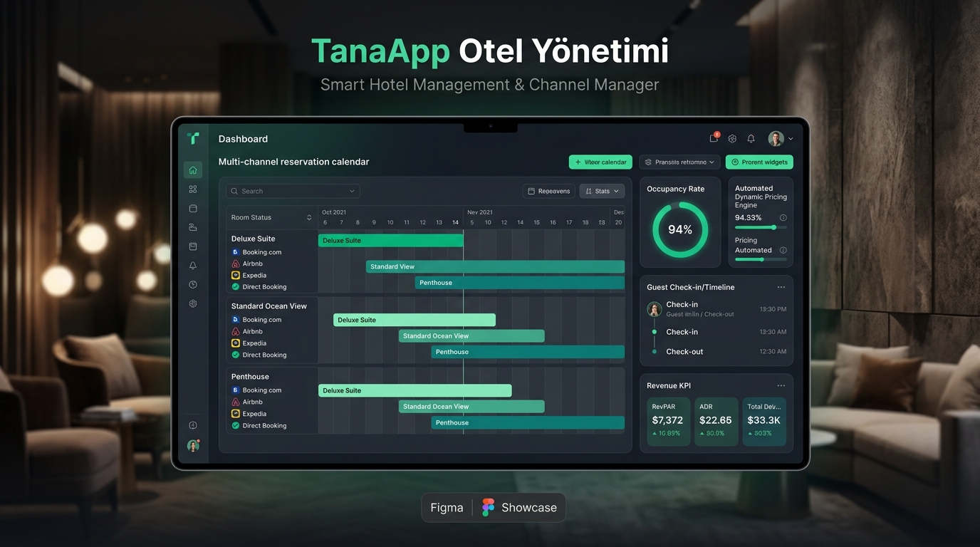Open the RevPAR $7,372 card
Screen dimensions: 980x547
668,421
